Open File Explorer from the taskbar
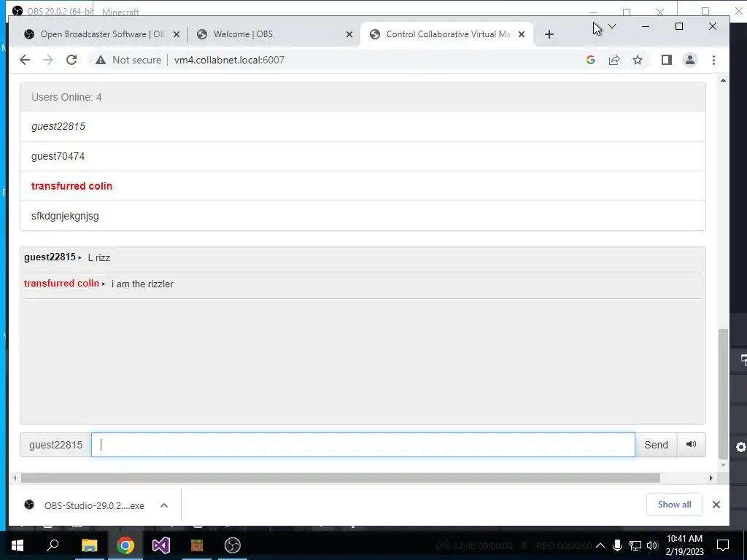Viewport: 747px width, 560px height. [89, 545]
